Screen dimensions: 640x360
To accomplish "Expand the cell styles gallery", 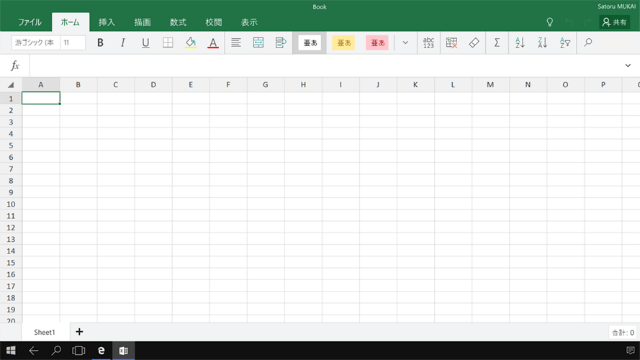I will click(405, 42).
